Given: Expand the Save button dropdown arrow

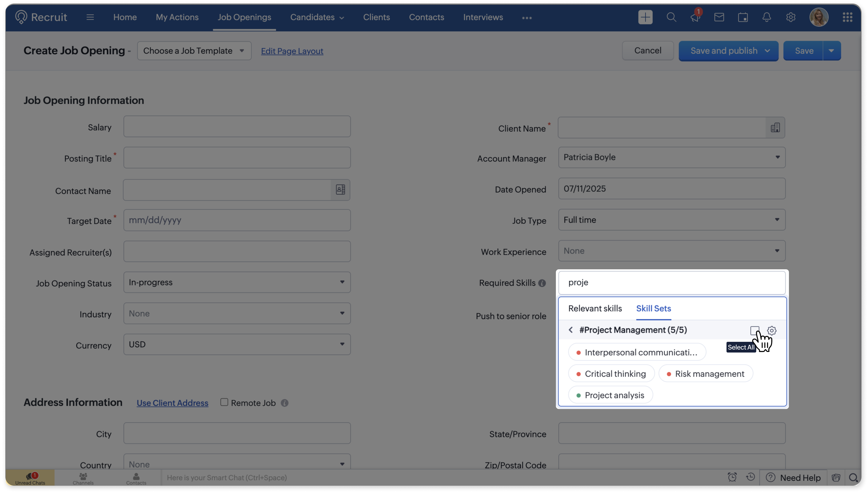Looking at the screenshot, I should tap(831, 51).
